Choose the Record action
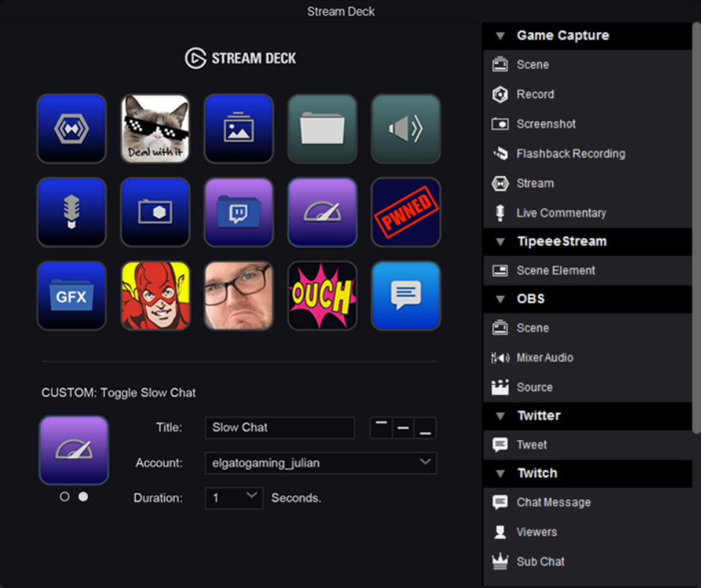The image size is (701, 588). [587, 95]
